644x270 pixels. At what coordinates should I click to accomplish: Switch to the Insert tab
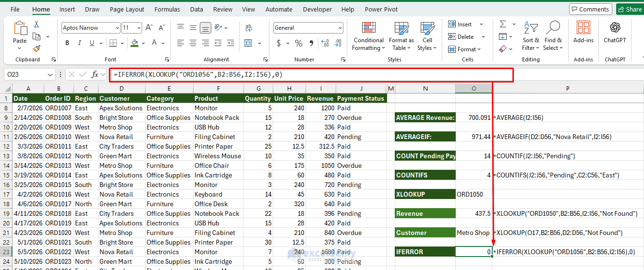pyautogui.click(x=67, y=9)
